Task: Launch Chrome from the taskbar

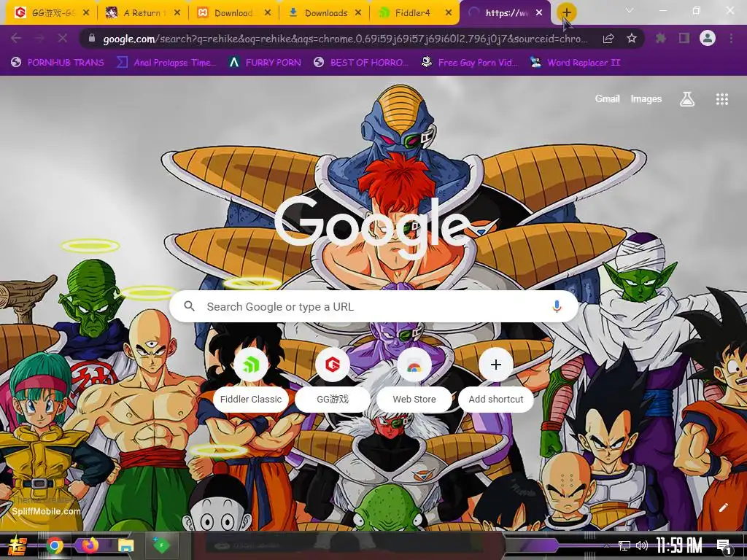Action: (x=54, y=545)
